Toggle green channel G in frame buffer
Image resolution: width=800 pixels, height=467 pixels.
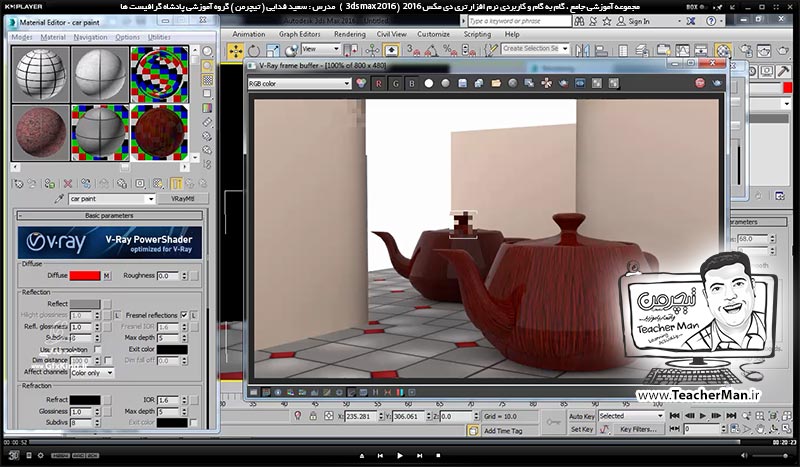[395, 84]
